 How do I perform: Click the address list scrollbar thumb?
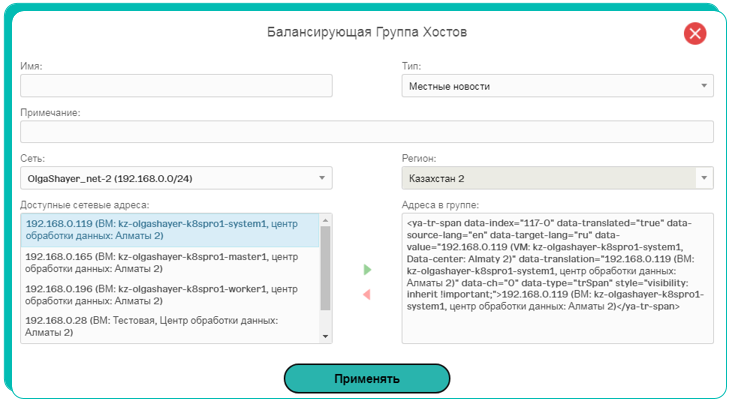tap(325, 268)
